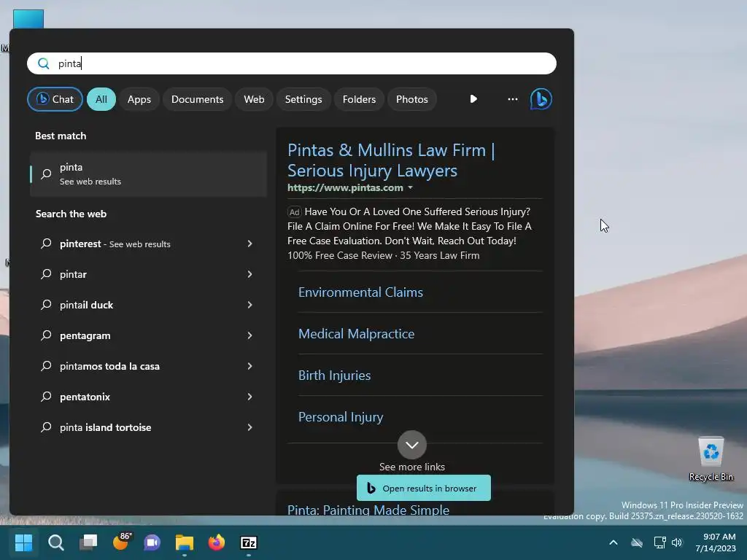This screenshot has height=560, width=747.
Task: Open volume speaker tray icon
Action: point(677,542)
